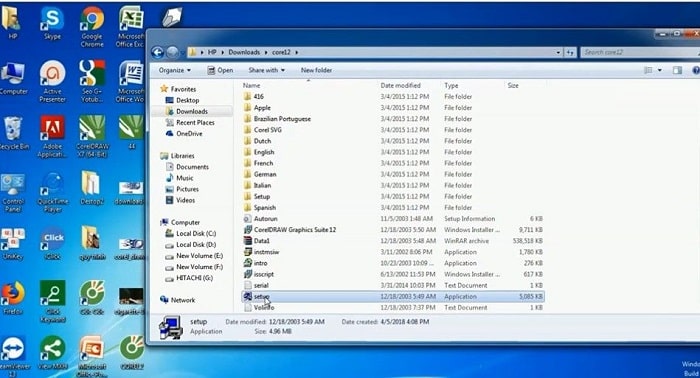This screenshot has width=700, height=378.
Task: Launch the CorelDRAW X7 (64-Bit) shortcut
Action: pos(92,137)
